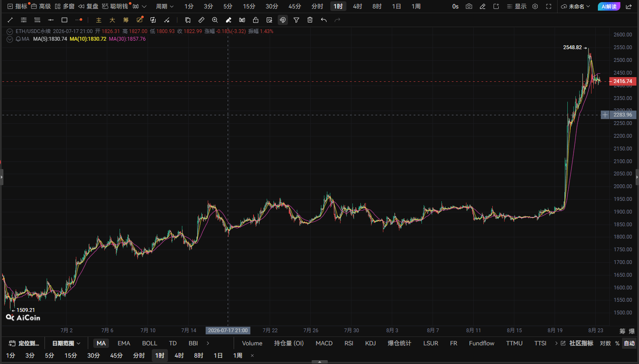Image resolution: width=639 pixels, height=364 pixels.
Task: Click the add-note icon next to the pencil
Action: click(x=496, y=6)
